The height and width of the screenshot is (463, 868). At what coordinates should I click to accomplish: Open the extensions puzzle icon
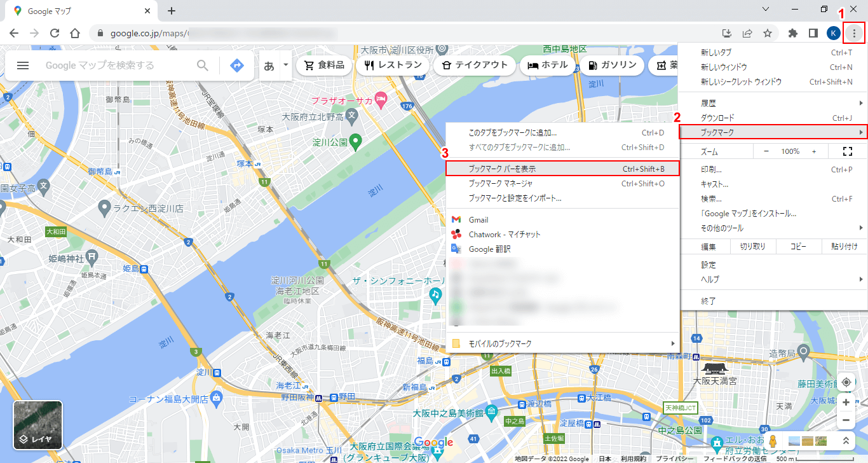coord(792,33)
